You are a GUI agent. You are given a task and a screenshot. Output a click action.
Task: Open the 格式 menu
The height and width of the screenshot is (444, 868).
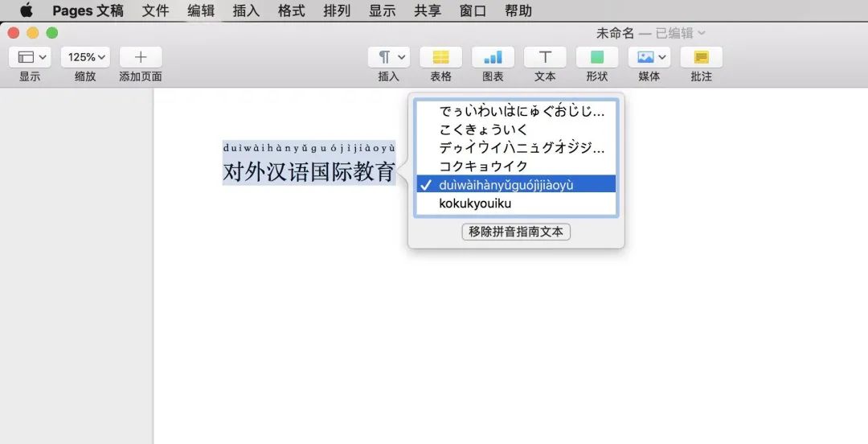(x=291, y=10)
